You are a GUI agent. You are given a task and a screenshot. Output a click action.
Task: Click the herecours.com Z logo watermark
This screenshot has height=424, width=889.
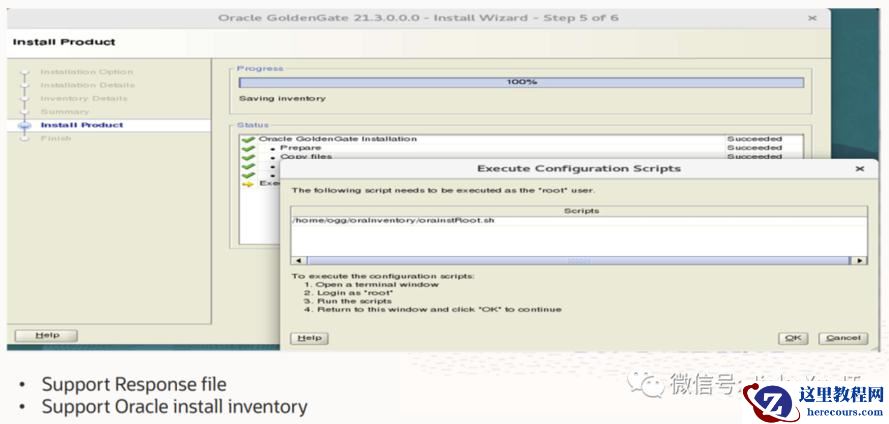click(x=773, y=400)
